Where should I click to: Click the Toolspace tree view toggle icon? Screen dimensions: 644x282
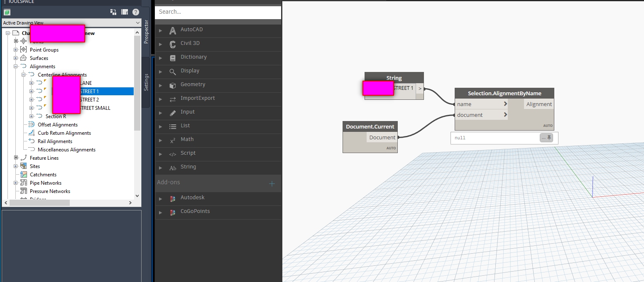point(113,12)
